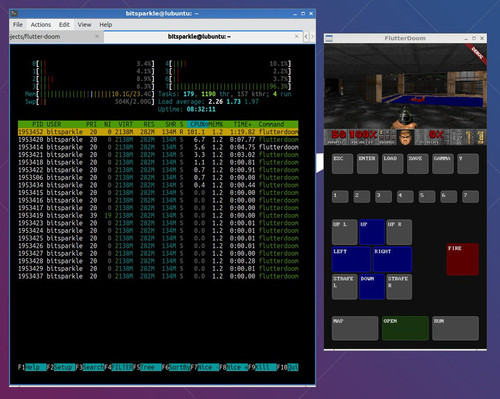The image size is (500, 399).
Task: Click the LOAD button in FlutterDoom
Action: point(392,163)
